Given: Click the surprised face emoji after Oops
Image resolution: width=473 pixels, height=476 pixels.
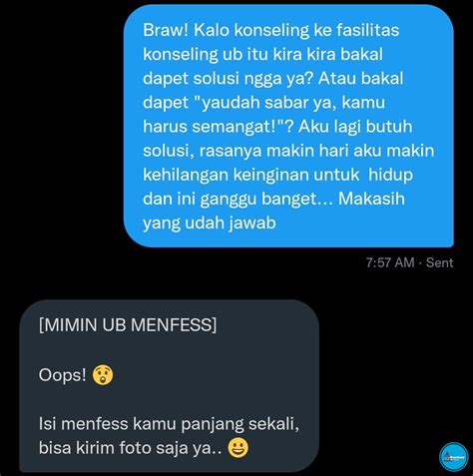Looking at the screenshot, I should tap(103, 375).
